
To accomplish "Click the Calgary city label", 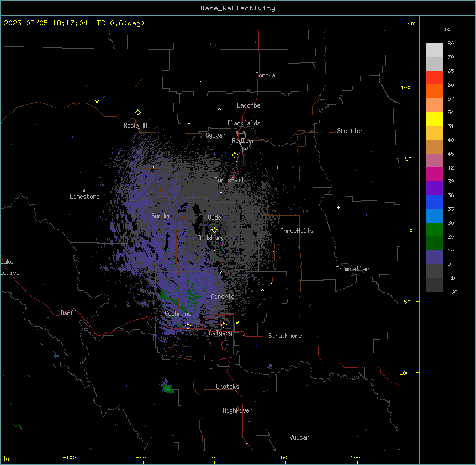I will pos(220,333).
